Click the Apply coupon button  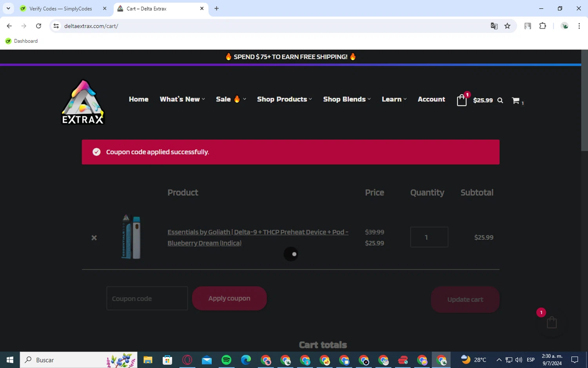point(229,298)
